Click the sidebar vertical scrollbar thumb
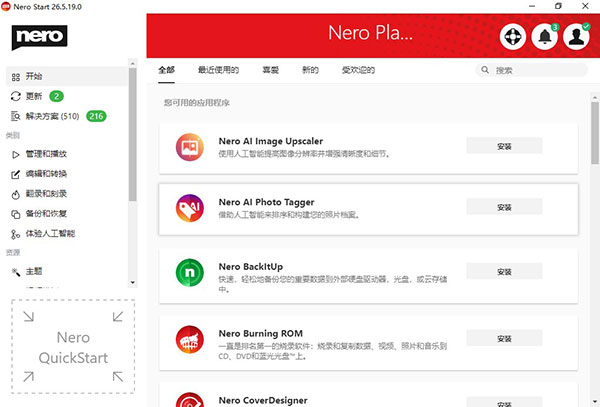This screenshot has height=407, width=600. point(132,135)
